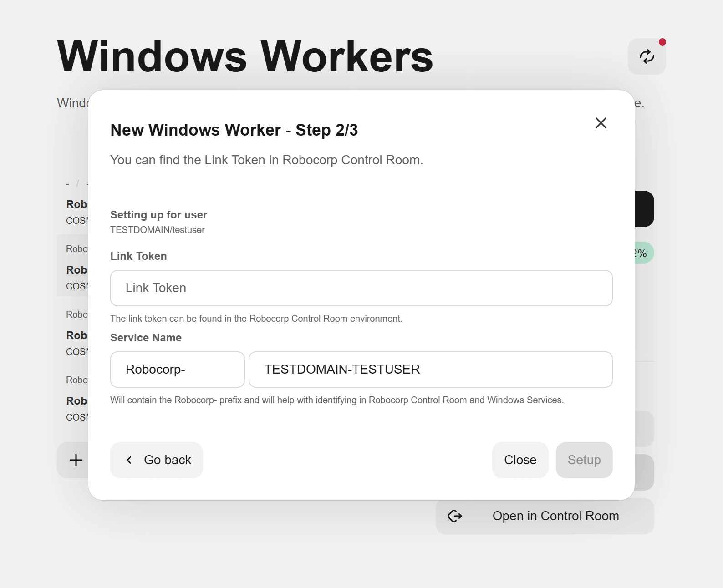723x588 pixels.
Task: Open in Control Room button
Action: 545,516
